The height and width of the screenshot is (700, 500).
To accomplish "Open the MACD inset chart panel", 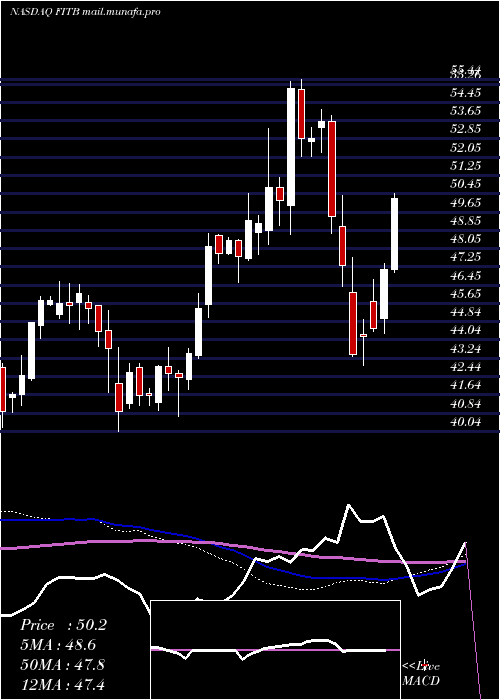I will 275,650.
